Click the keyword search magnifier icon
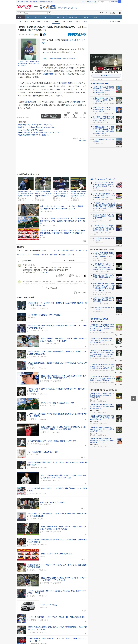The image size is (138, 644). 49,13
